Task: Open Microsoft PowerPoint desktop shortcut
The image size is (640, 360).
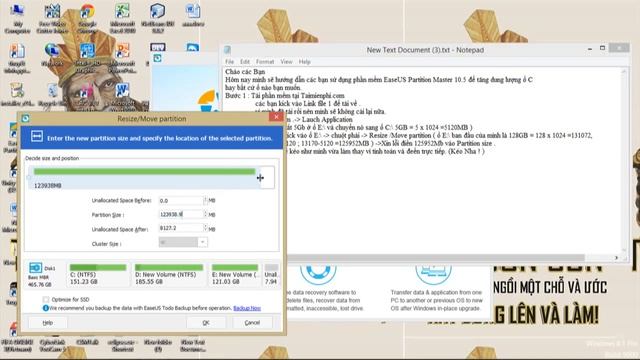Action: click(x=122, y=58)
